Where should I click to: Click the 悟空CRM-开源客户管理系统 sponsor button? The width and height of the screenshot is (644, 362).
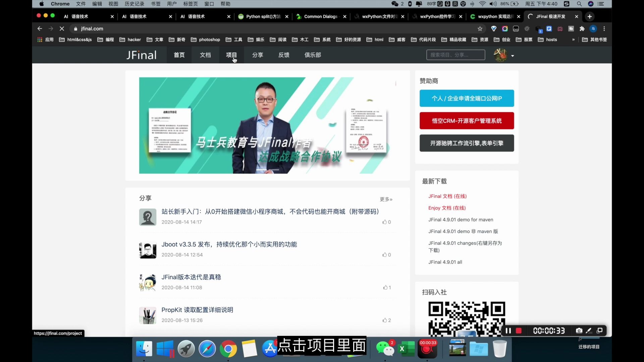[x=467, y=121]
